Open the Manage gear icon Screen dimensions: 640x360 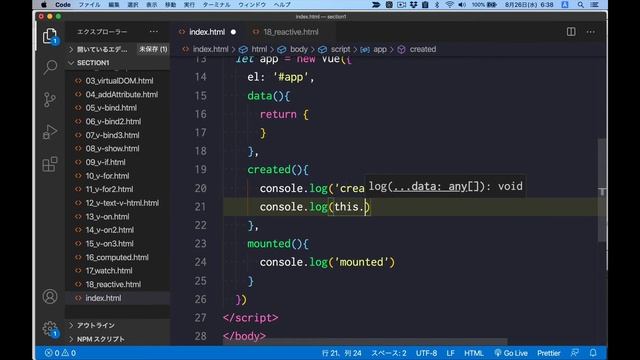50,329
